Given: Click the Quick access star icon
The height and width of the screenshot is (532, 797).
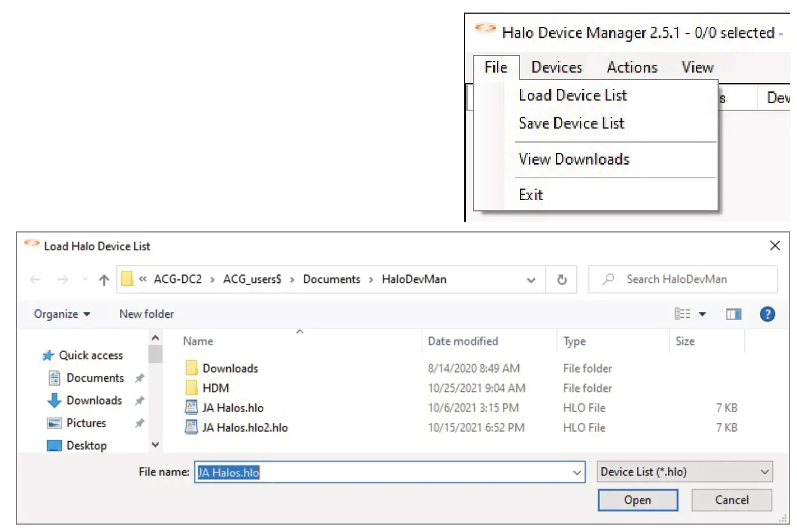Looking at the screenshot, I should 47,355.
